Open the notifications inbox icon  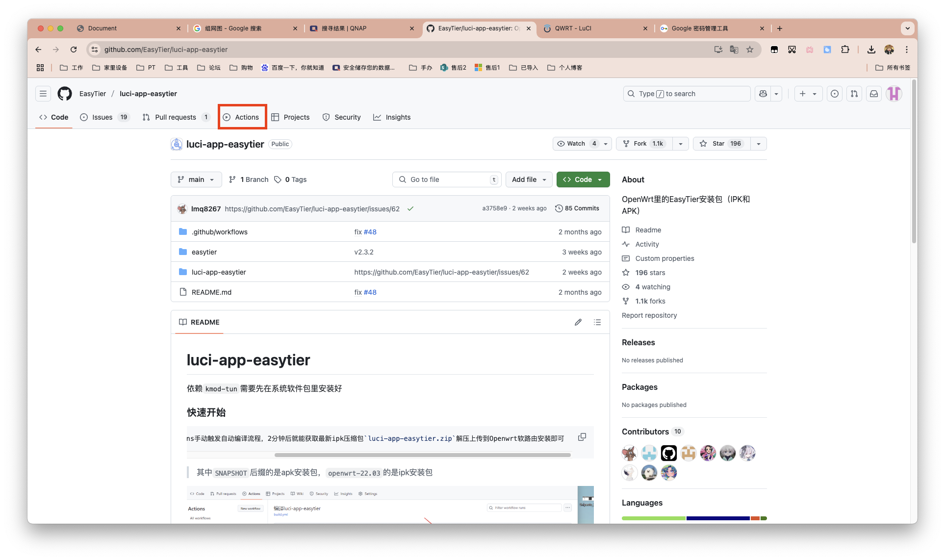click(874, 94)
